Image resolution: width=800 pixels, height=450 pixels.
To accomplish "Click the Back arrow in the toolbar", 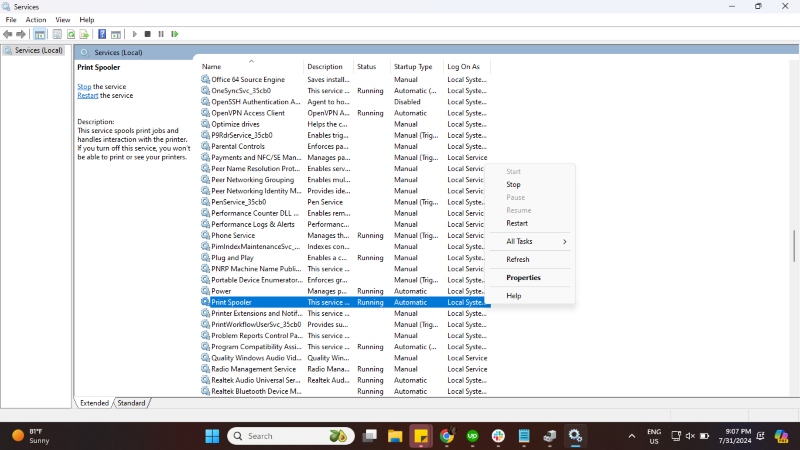I will click(8, 34).
